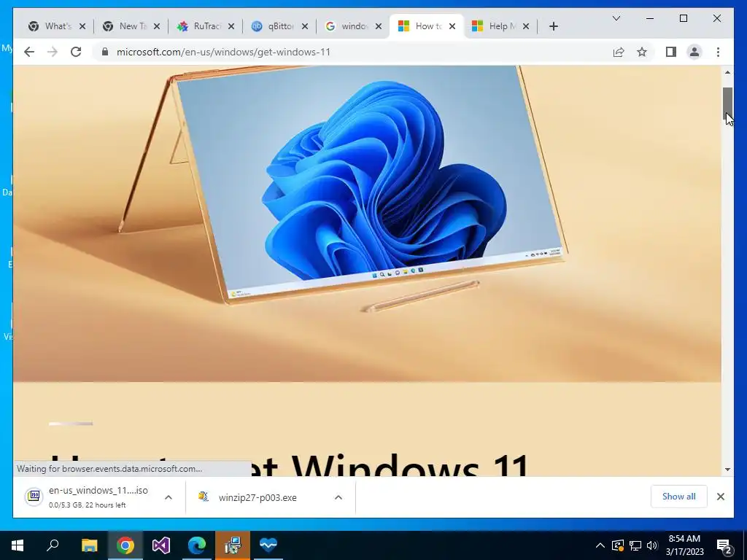Open Visual Studio from the taskbar
This screenshot has width=747, height=560.
click(x=161, y=545)
